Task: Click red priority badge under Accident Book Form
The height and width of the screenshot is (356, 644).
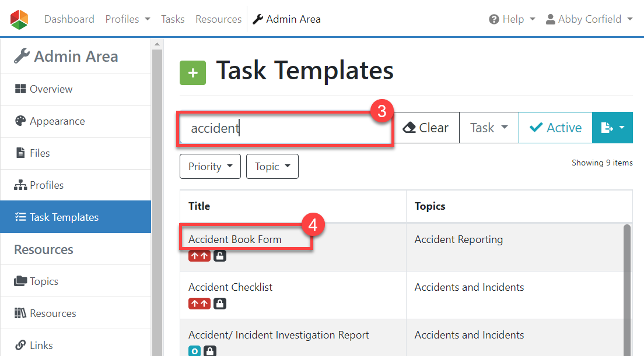Action: click(x=199, y=256)
